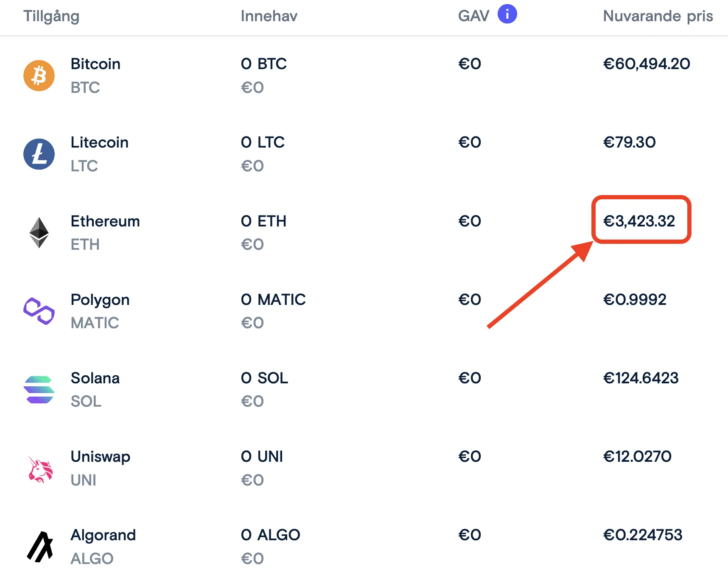Click the GAV column header label
The height and width of the screenshot is (575, 728).
(x=473, y=16)
